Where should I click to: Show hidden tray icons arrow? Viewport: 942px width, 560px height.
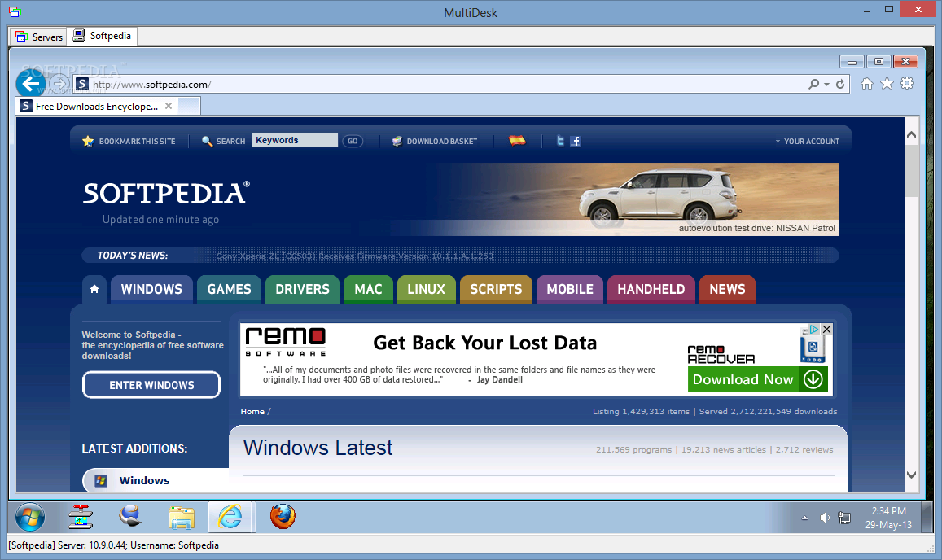coord(804,518)
